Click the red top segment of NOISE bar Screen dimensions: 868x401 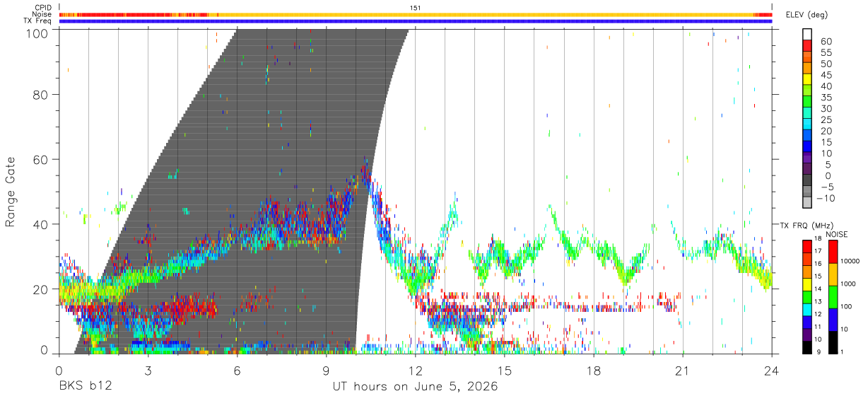pyautogui.click(x=832, y=252)
